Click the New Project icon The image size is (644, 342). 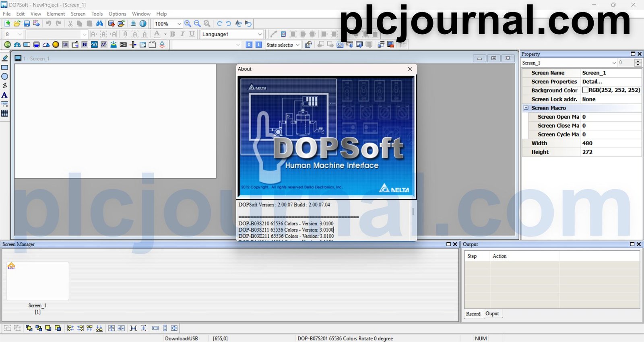pyautogui.click(x=7, y=24)
